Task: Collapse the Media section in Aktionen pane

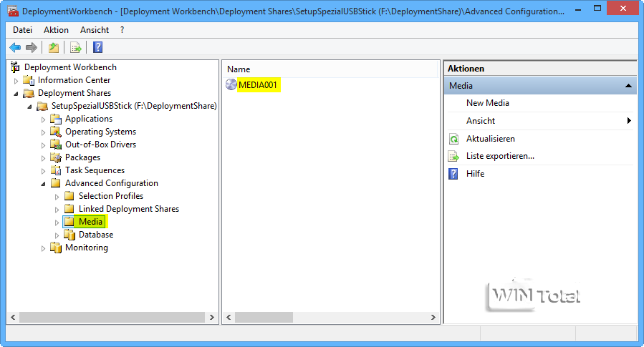Action: [628, 86]
